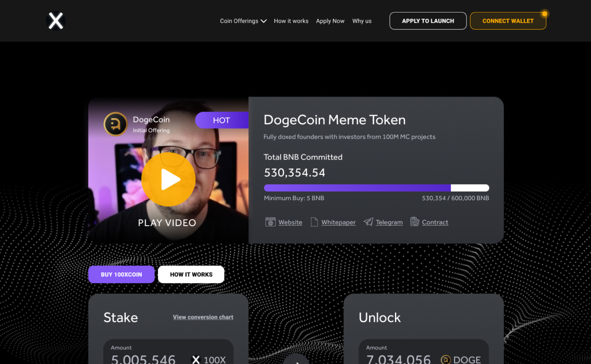This screenshot has width=591, height=364.
Task: Play the DogeCoin video
Action: (x=168, y=180)
